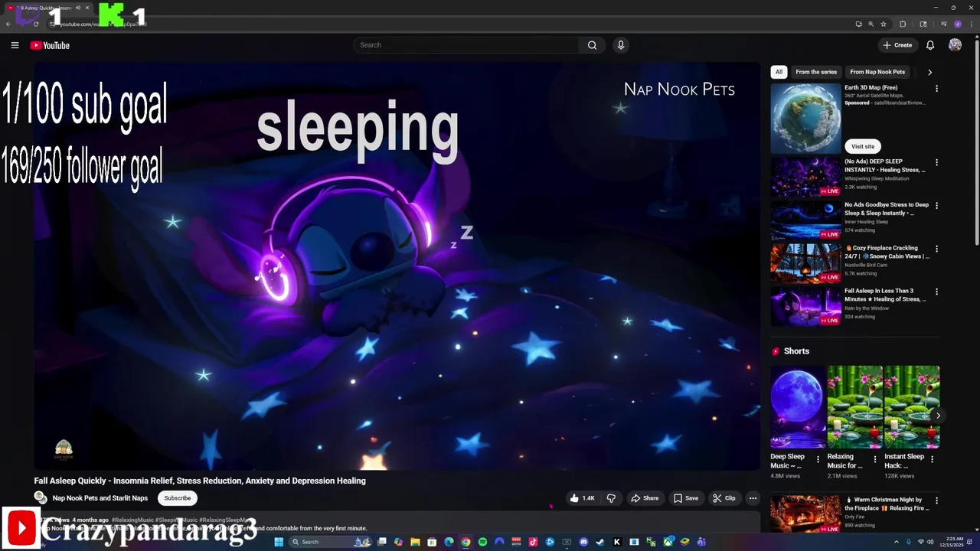Open File Explorer from the taskbar
The height and width of the screenshot is (551, 980).
415,542
